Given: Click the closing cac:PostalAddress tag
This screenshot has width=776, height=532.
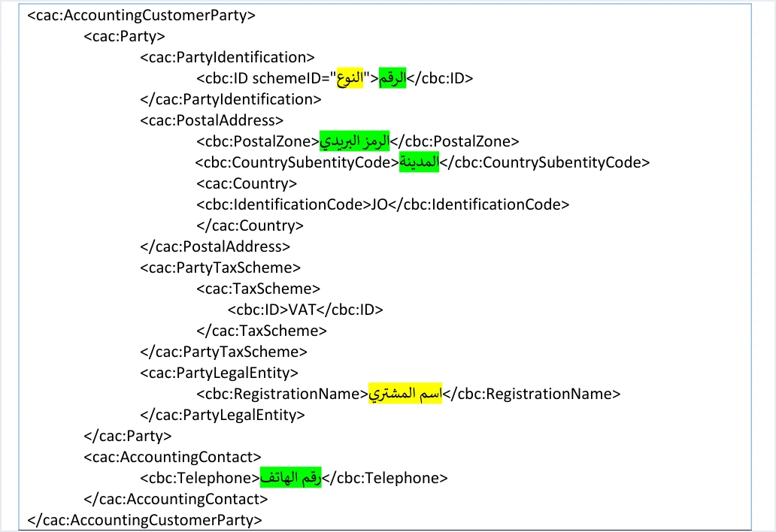Looking at the screenshot, I should tap(215, 246).
